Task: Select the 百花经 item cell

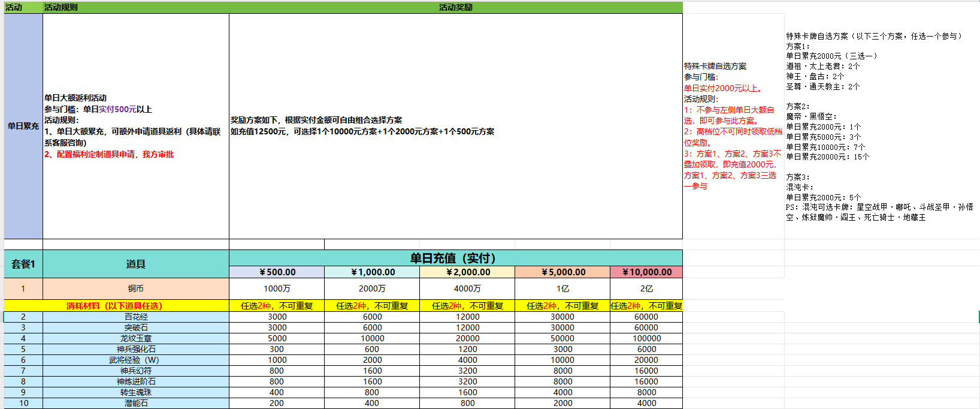Action: [x=135, y=317]
